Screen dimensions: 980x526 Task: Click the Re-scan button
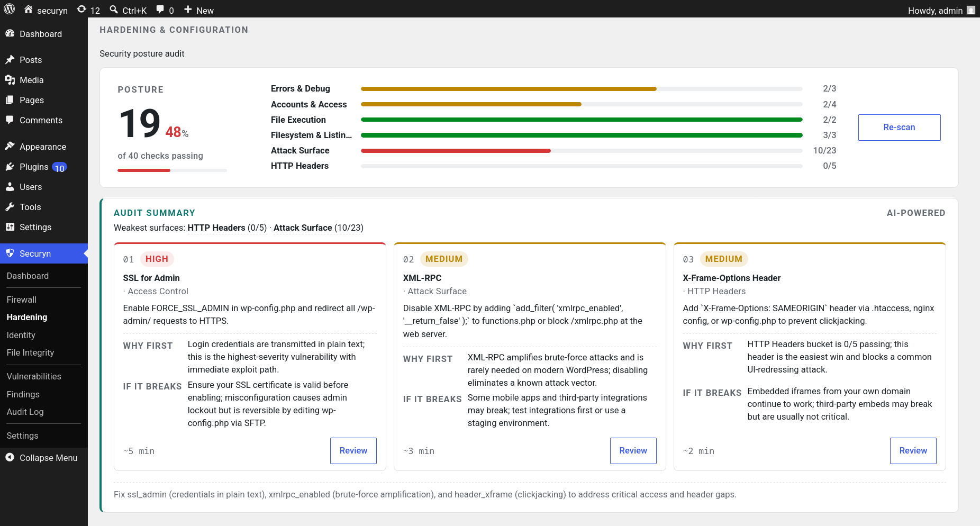(899, 128)
